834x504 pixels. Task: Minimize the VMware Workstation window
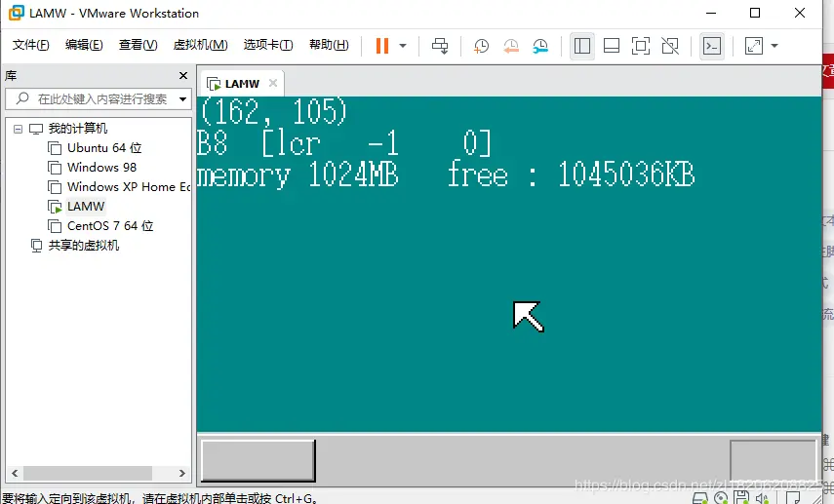pos(711,13)
